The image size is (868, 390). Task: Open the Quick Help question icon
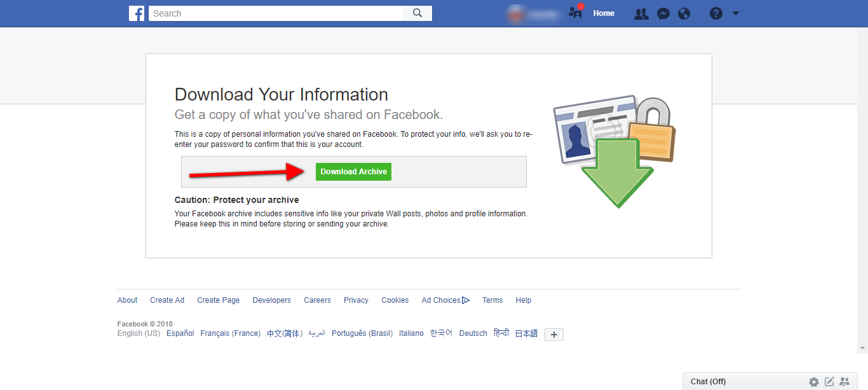716,13
